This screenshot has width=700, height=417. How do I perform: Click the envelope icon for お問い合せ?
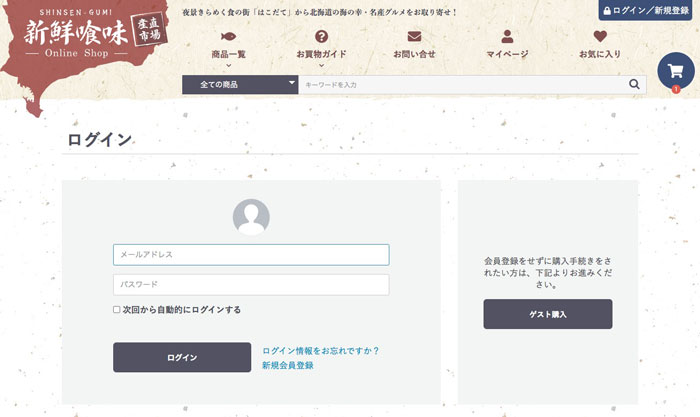(x=414, y=37)
